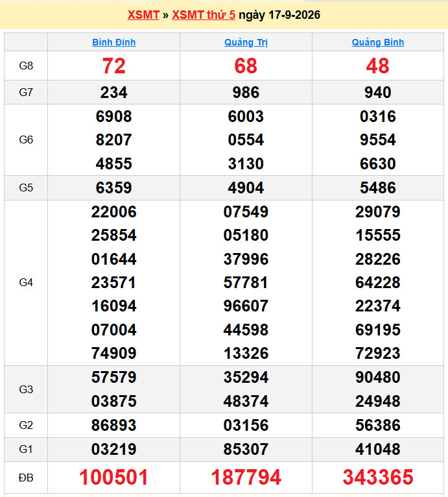
Task: Select Quảng Trị special prize 187794
Action: coord(246,477)
